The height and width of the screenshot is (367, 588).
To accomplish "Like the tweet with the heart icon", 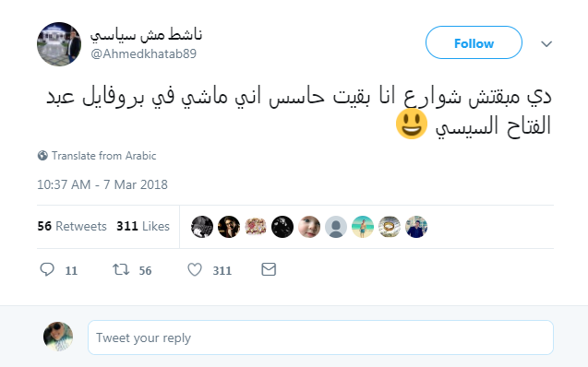I will pos(195,269).
